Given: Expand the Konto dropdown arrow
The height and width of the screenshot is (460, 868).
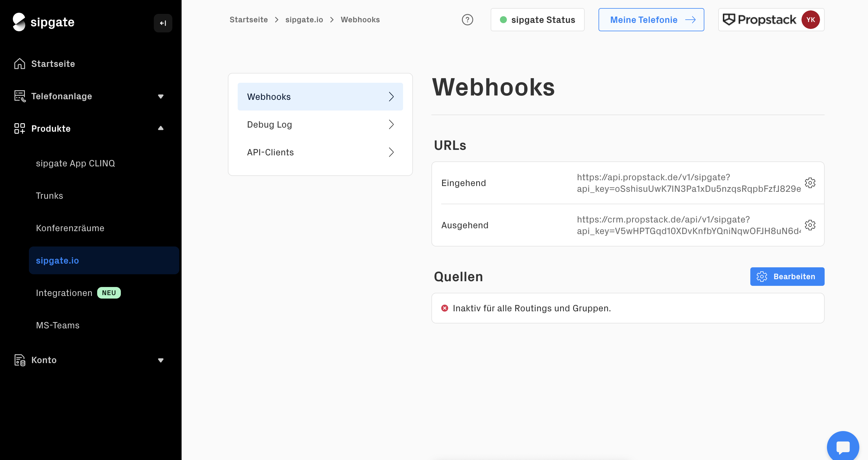Looking at the screenshot, I should pos(161,360).
